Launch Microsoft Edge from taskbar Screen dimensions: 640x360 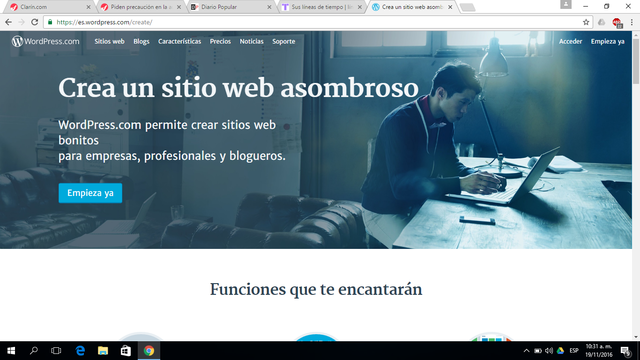point(80,351)
